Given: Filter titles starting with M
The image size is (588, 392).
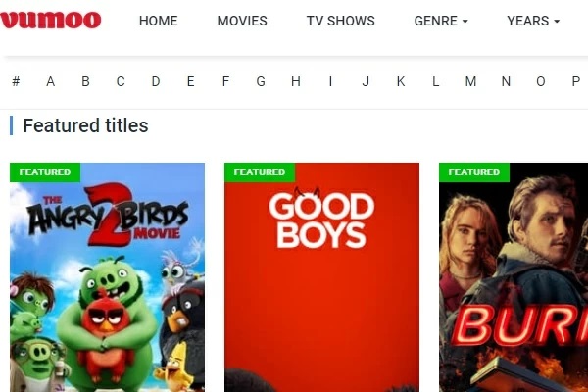Looking at the screenshot, I should coord(470,81).
